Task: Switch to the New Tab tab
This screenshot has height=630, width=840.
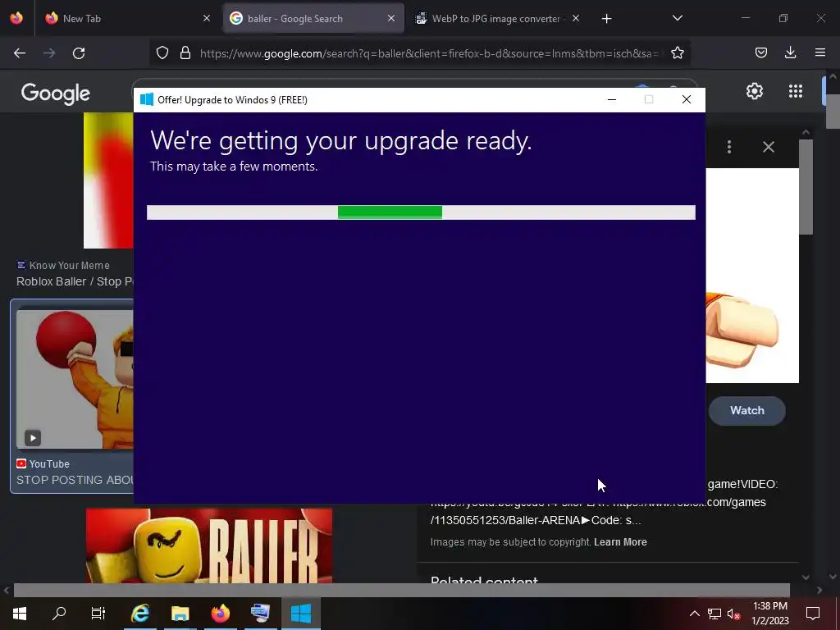Action: pyautogui.click(x=127, y=18)
